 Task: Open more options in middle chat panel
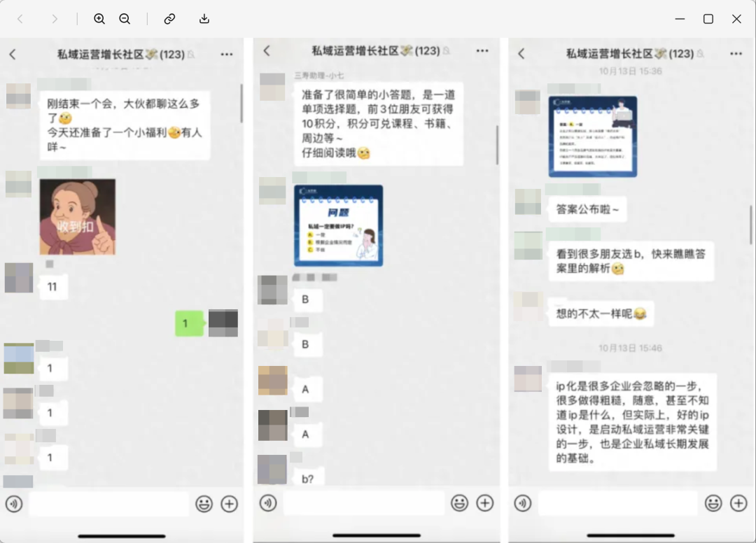[x=482, y=50]
